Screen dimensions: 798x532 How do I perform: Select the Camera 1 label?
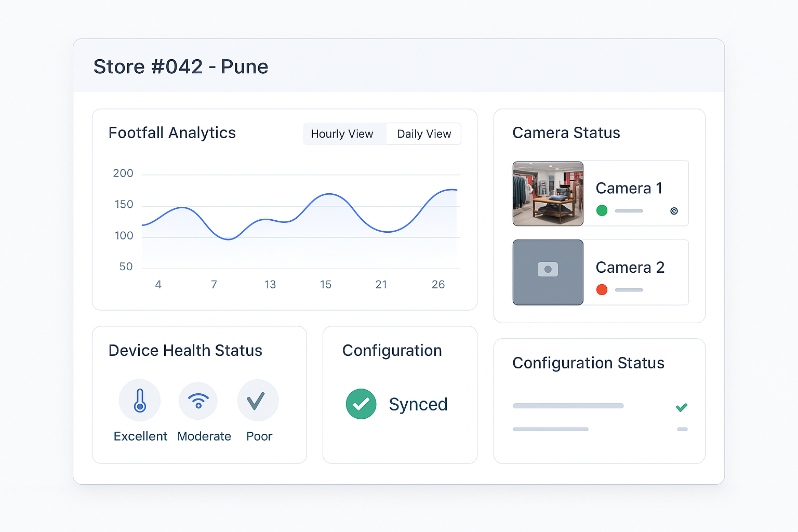coord(629,188)
